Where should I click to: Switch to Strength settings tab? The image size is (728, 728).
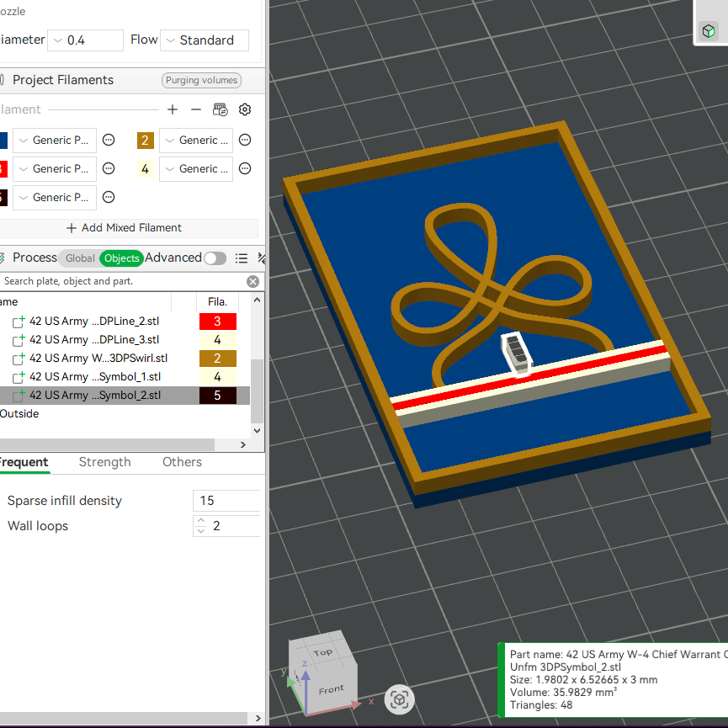(x=105, y=462)
